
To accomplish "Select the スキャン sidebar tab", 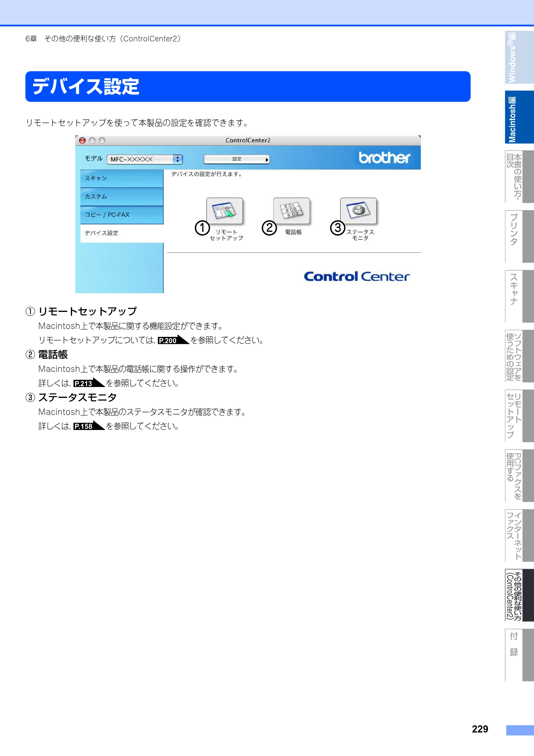I will 122,178.
